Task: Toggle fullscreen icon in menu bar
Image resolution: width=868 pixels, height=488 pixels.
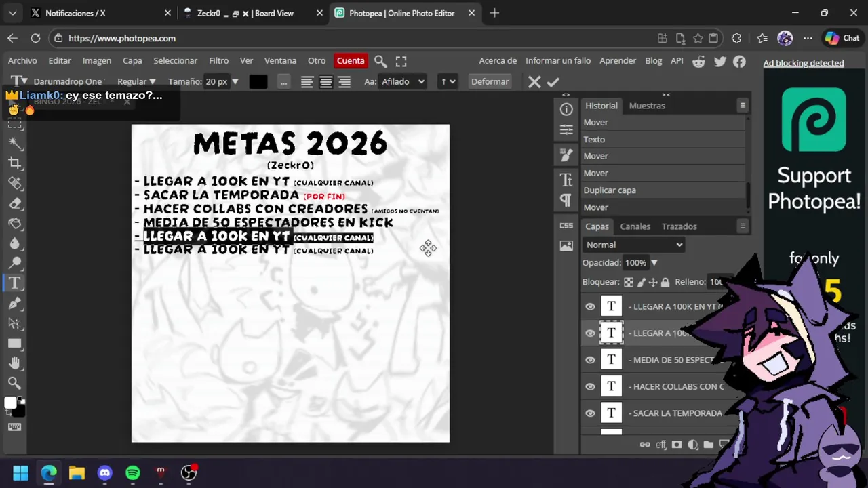Action: (x=401, y=61)
